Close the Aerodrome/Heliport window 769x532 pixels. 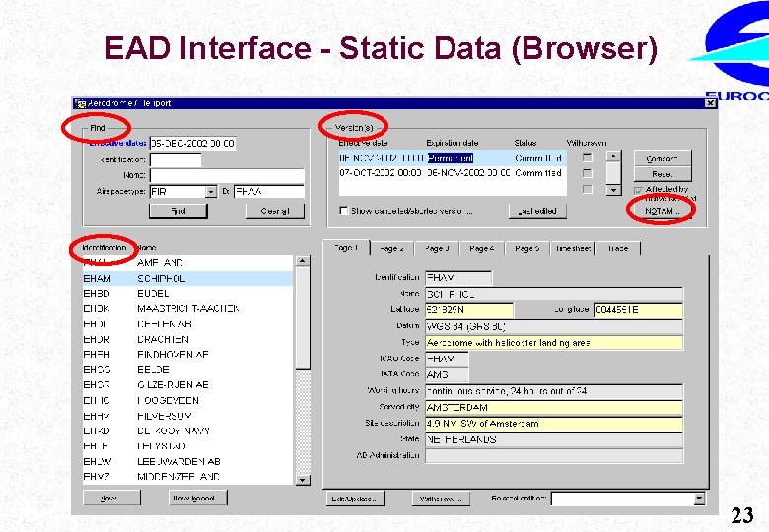[x=710, y=102]
